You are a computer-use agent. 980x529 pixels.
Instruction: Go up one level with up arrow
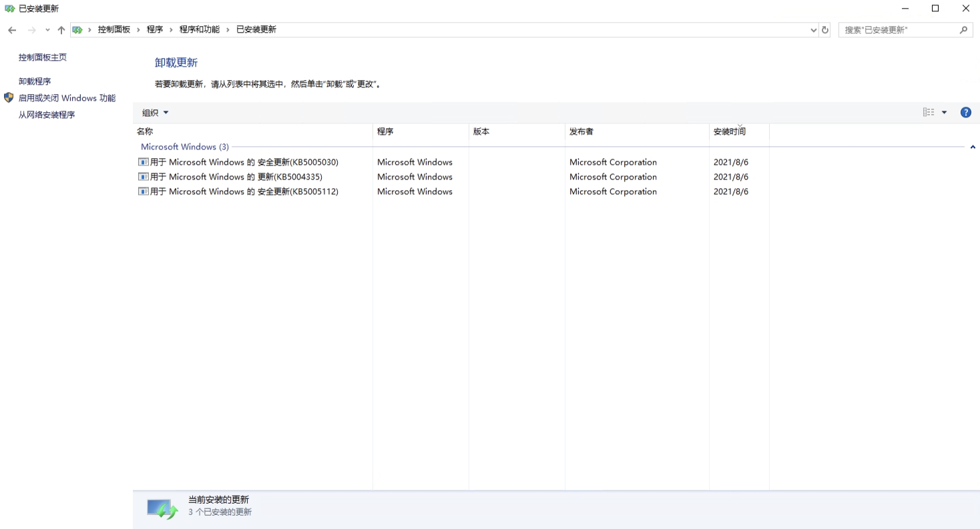pyautogui.click(x=61, y=30)
